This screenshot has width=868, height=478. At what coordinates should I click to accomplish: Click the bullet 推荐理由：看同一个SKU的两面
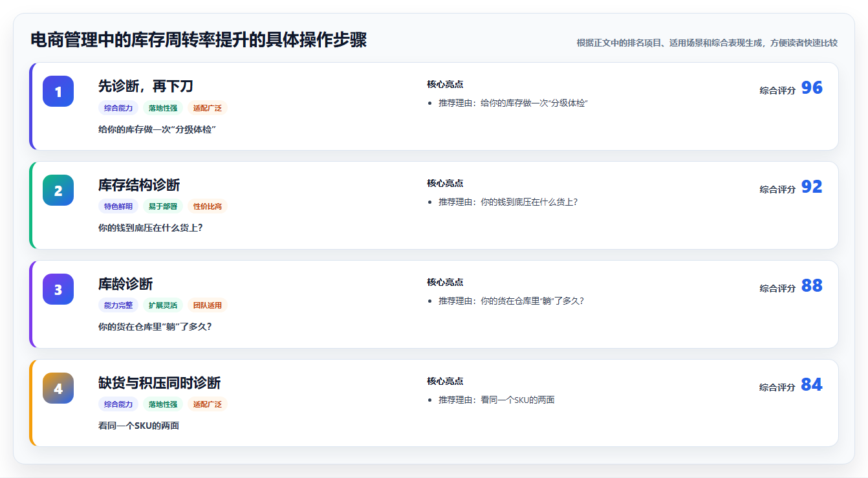497,400
